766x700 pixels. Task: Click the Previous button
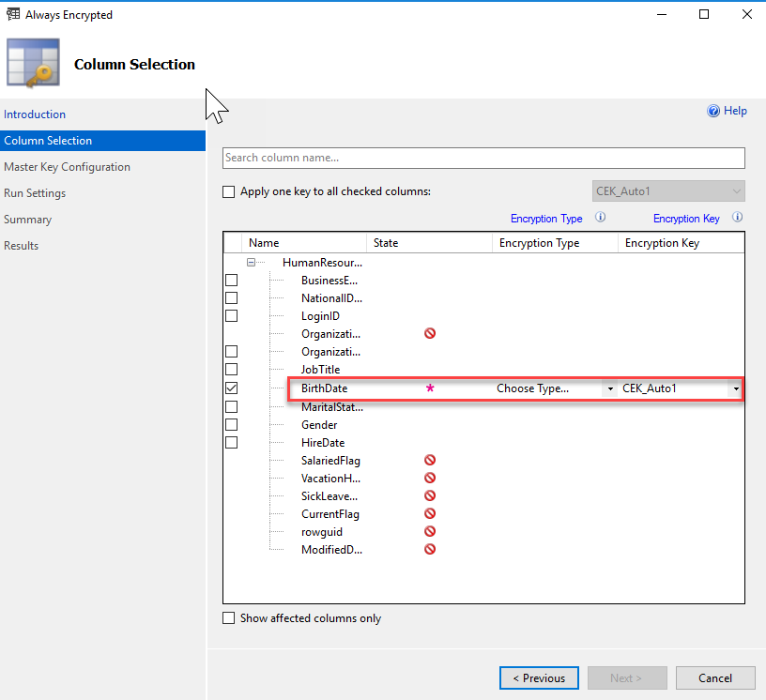pos(539,678)
